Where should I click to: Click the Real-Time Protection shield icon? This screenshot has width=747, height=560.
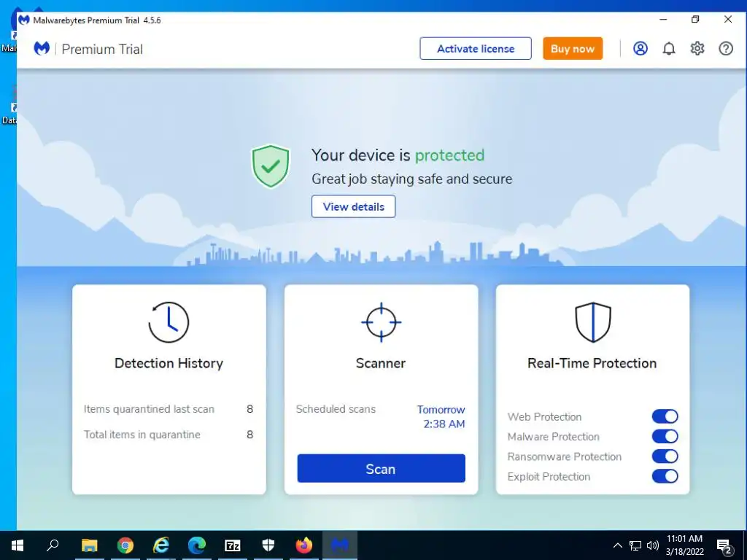pos(592,322)
